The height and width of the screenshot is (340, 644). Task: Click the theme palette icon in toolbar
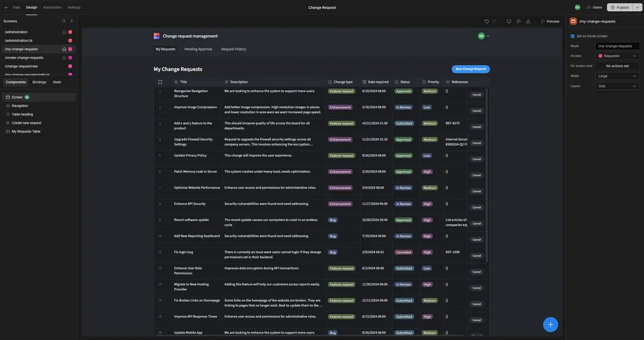click(x=518, y=21)
